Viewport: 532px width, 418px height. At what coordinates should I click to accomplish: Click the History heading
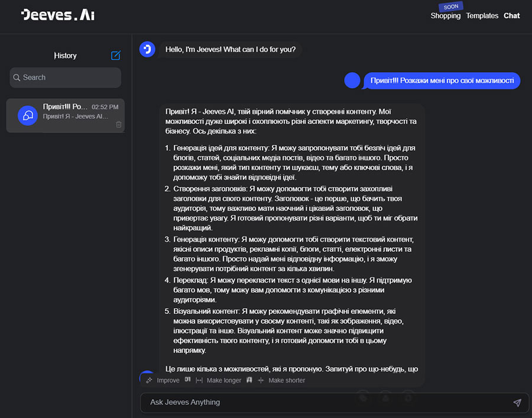click(x=65, y=56)
